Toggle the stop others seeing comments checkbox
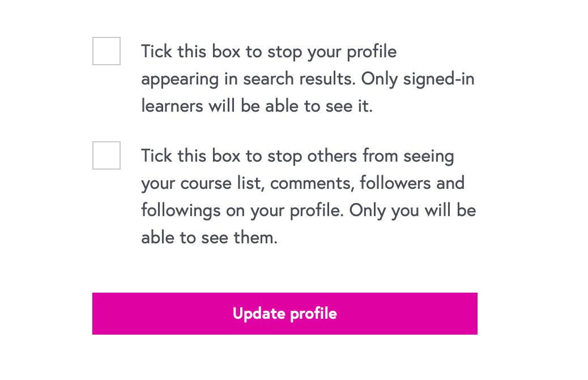 point(106,155)
